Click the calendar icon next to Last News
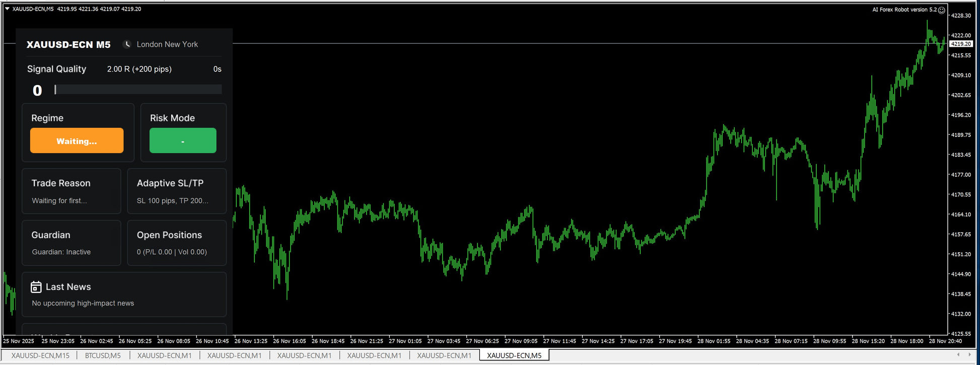This screenshot has height=365, width=980. click(x=36, y=287)
